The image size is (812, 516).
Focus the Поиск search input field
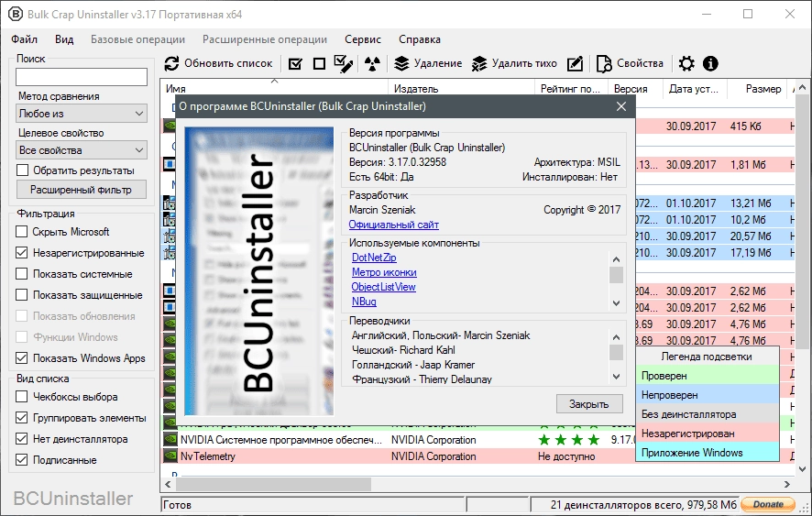[82, 77]
